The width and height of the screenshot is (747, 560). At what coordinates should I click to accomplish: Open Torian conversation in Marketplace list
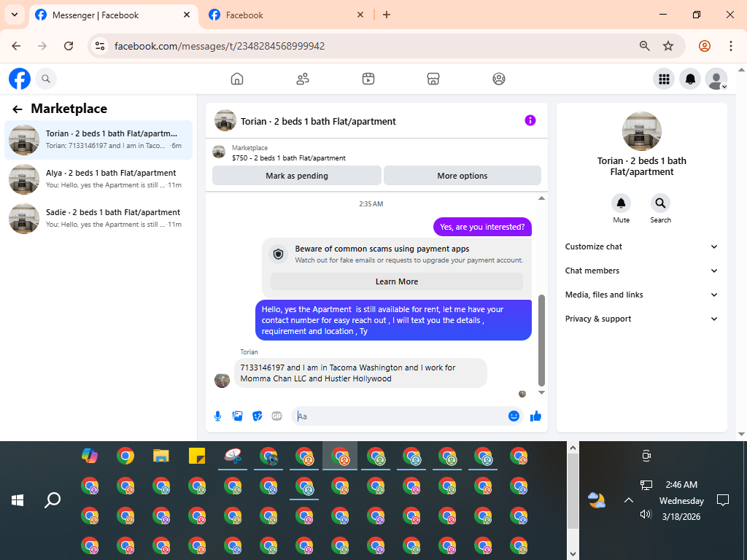[x=98, y=140]
